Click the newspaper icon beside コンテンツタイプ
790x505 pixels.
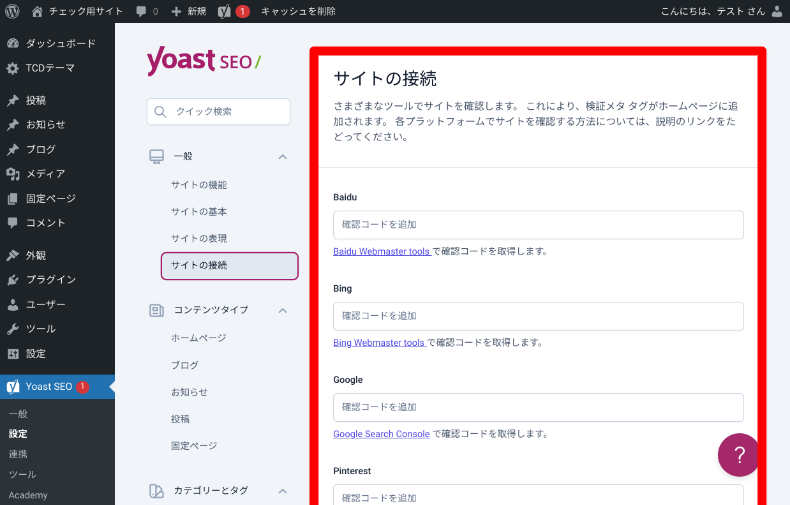tap(156, 310)
